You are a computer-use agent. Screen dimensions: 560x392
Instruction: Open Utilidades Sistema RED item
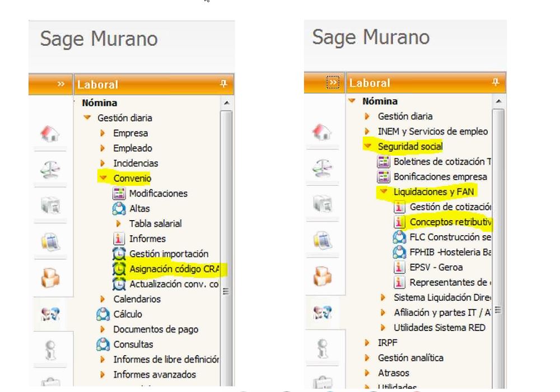point(439,328)
